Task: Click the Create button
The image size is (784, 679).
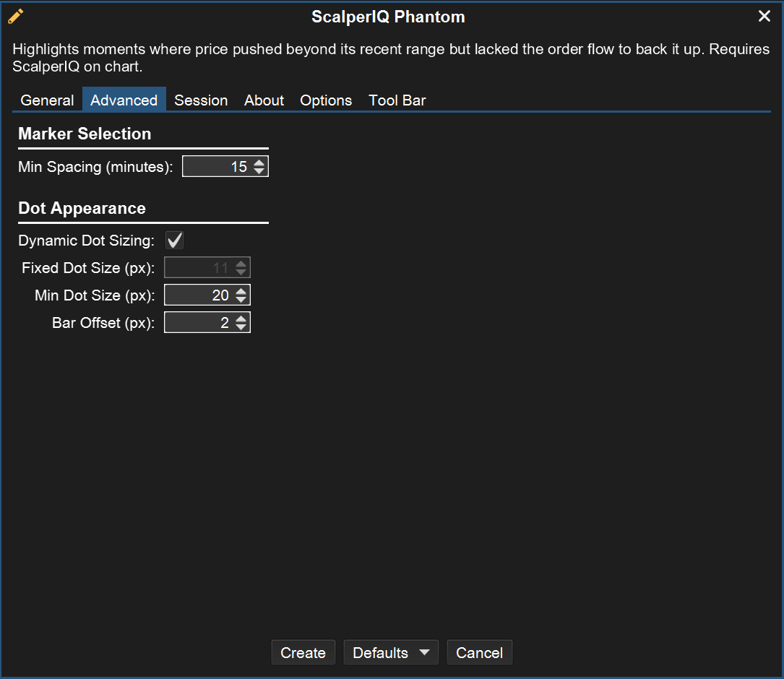Action: click(303, 652)
